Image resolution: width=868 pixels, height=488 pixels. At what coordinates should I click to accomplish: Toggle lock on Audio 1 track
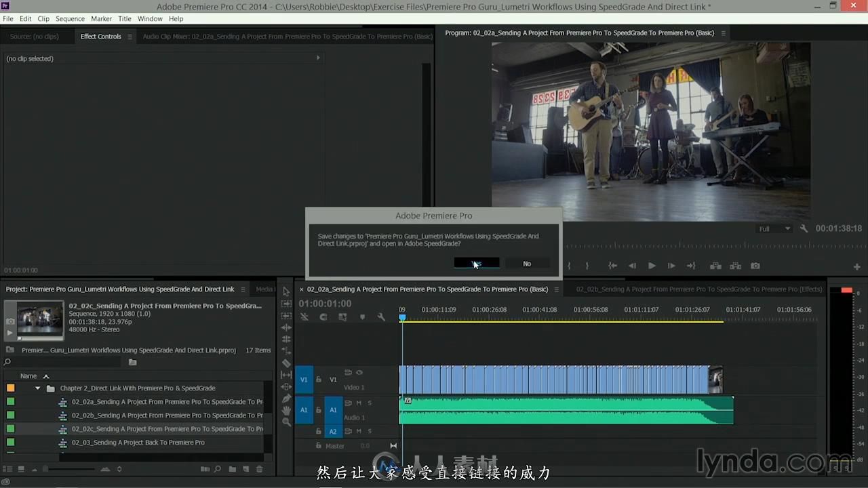click(x=319, y=410)
